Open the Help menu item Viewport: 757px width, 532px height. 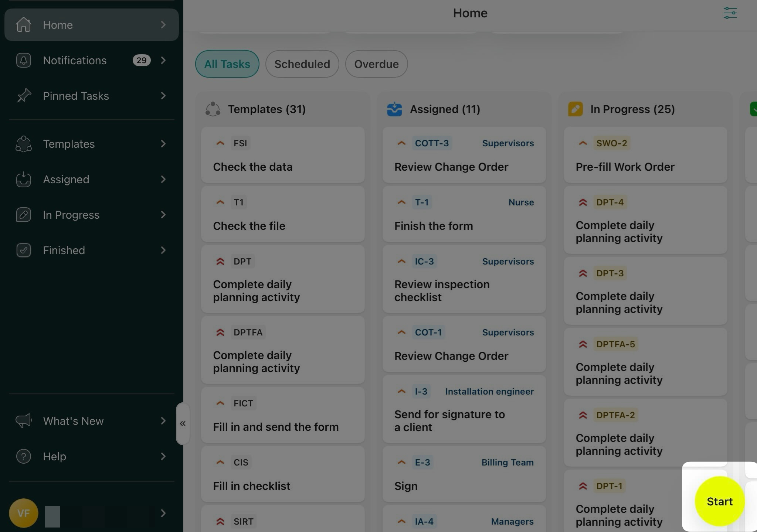[x=54, y=456]
